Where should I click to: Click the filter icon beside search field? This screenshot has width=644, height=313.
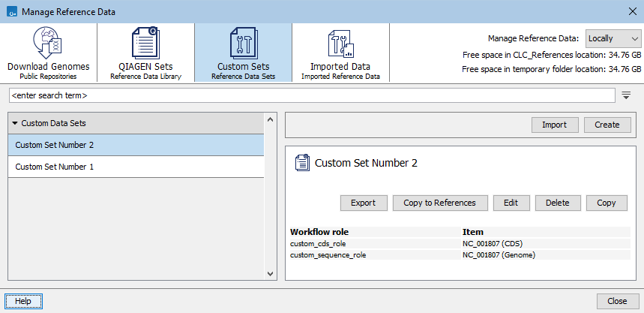(x=627, y=95)
